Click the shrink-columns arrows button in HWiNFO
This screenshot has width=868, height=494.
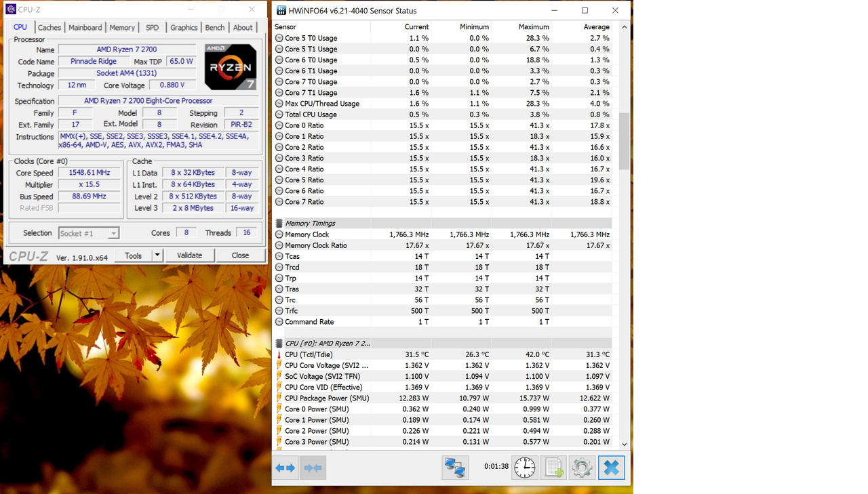pos(313,468)
